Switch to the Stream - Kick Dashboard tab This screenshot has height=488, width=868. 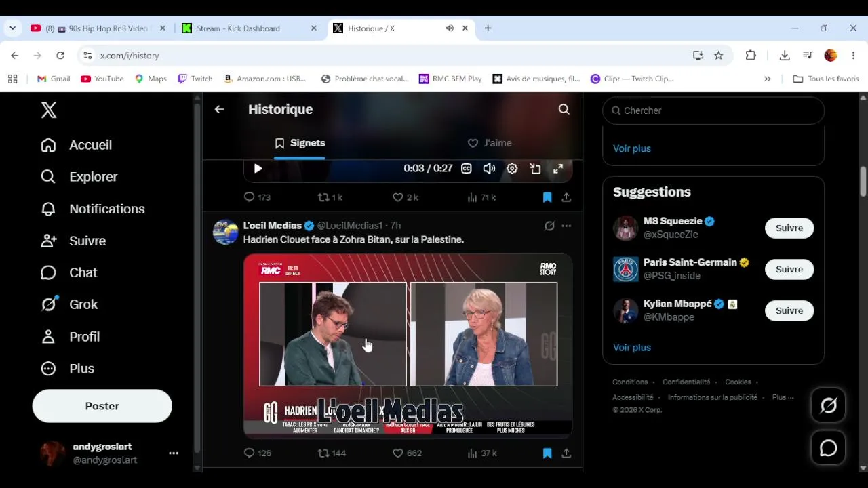click(249, 28)
